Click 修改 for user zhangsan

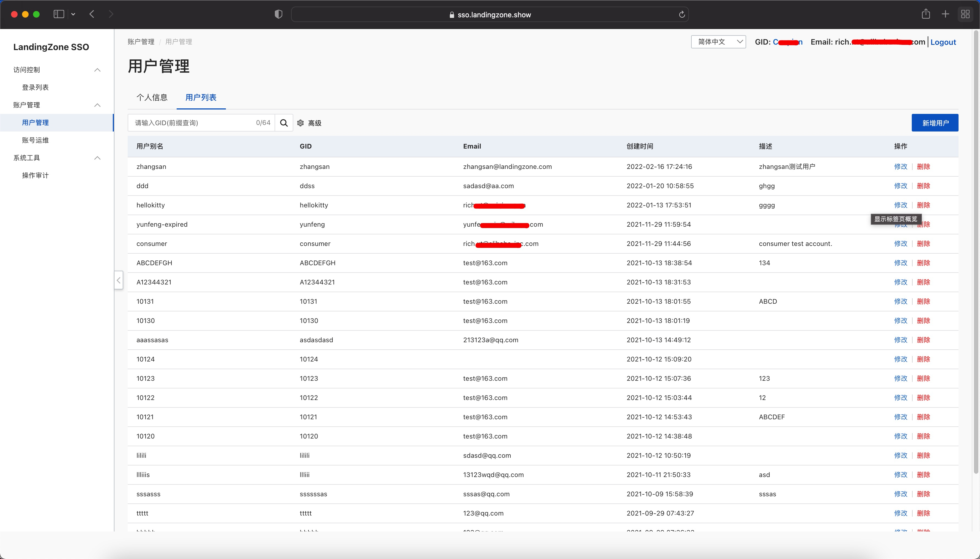click(900, 167)
